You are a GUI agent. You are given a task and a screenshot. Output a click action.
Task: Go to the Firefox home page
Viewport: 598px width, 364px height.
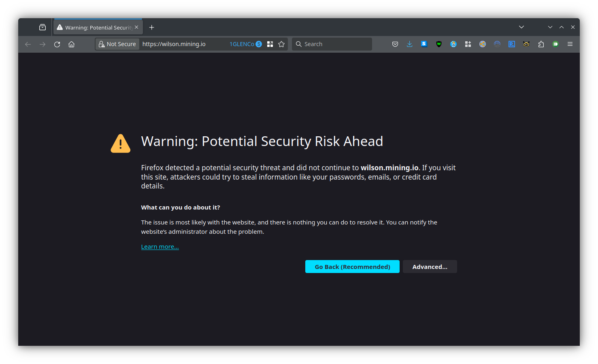click(72, 44)
